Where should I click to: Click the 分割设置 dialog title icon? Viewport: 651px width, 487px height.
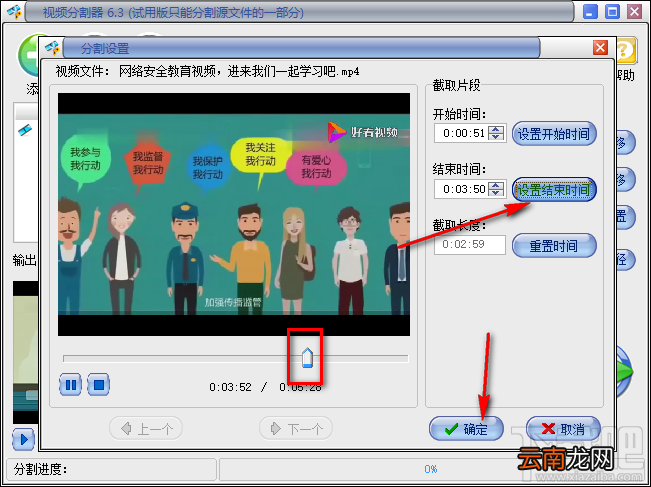pos(52,48)
